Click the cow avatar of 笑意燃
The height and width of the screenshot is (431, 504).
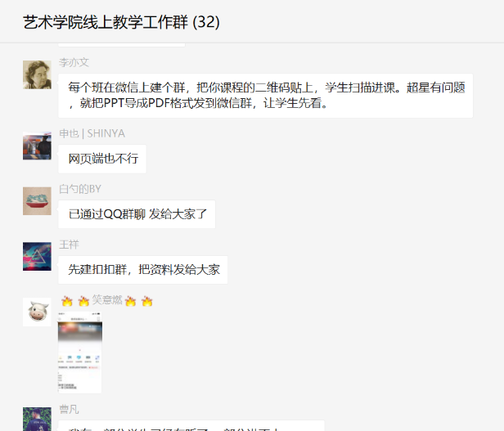pos(37,312)
